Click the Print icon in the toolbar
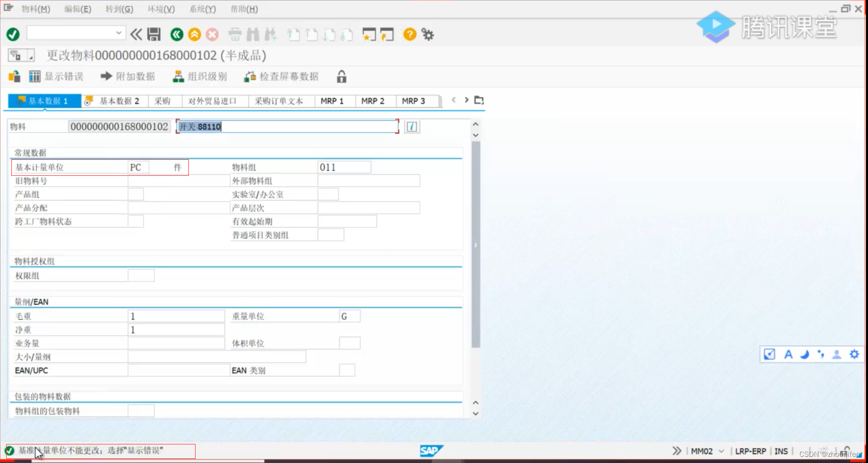The width and height of the screenshot is (868, 463). pyautogui.click(x=235, y=35)
